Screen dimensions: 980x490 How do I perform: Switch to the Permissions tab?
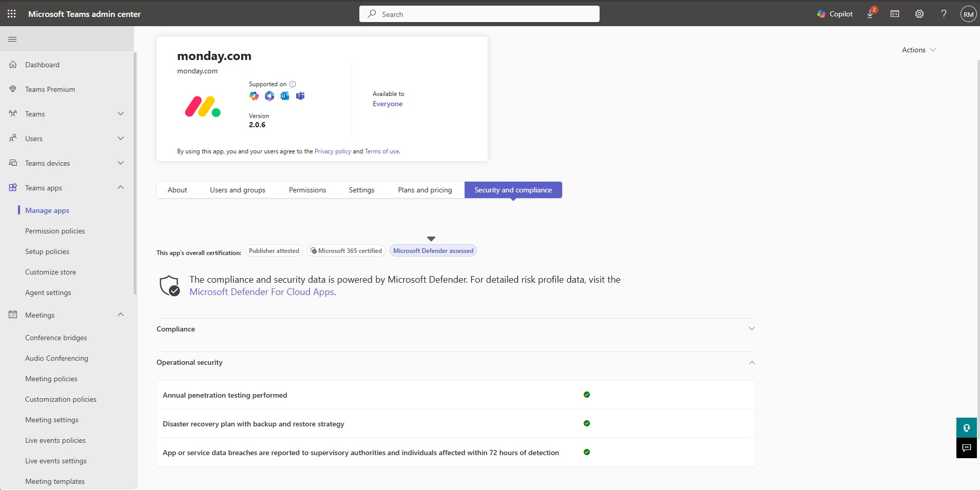(307, 190)
